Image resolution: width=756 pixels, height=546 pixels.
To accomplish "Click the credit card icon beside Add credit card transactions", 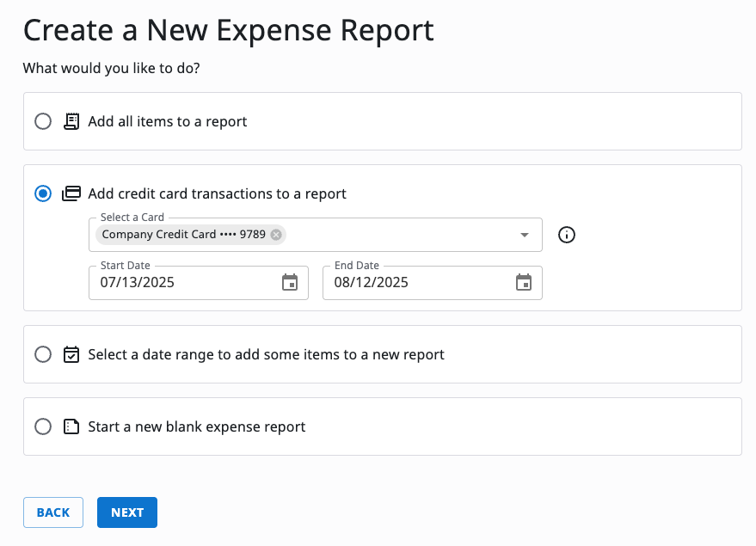I will [71, 193].
